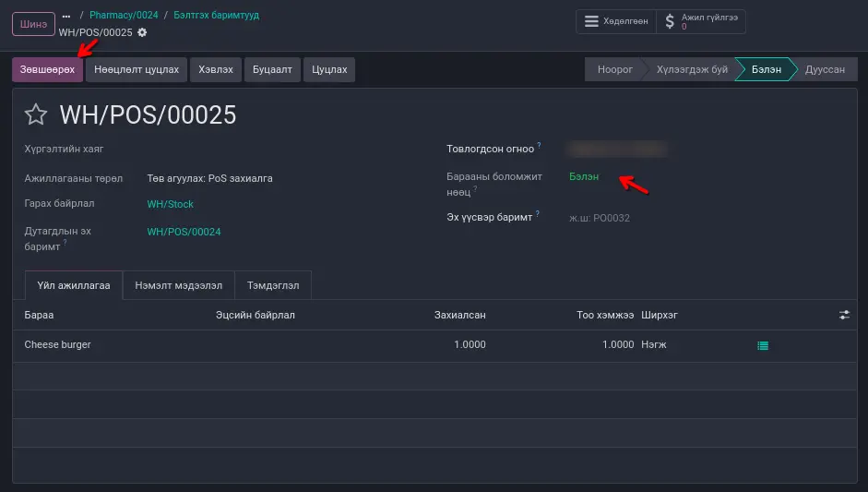Expand breadcrumb ellipsis menu
Image resolution: width=868 pixels, height=492 pixels.
click(66, 16)
